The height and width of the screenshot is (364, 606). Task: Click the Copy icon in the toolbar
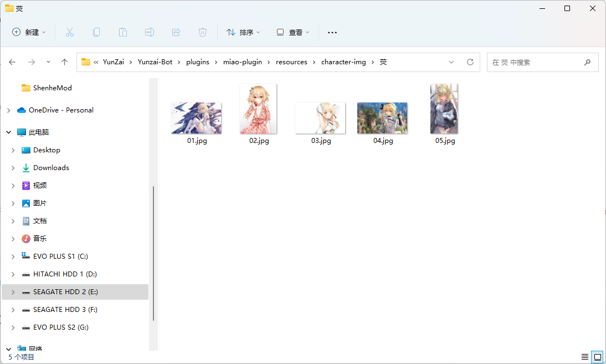point(96,32)
